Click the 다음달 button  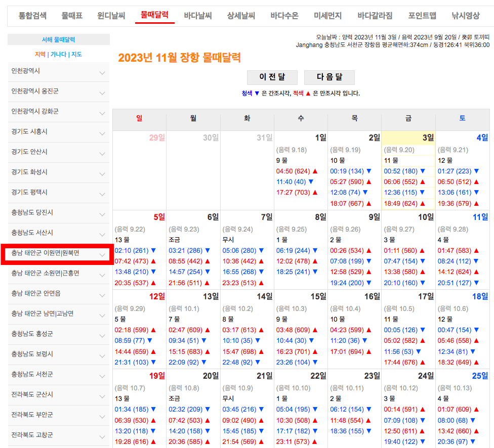(x=329, y=77)
